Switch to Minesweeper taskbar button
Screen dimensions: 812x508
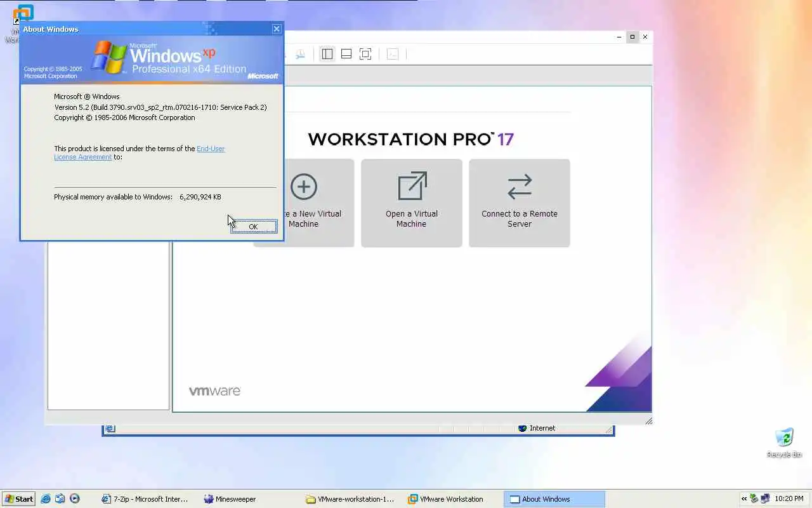tap(251, 499)
